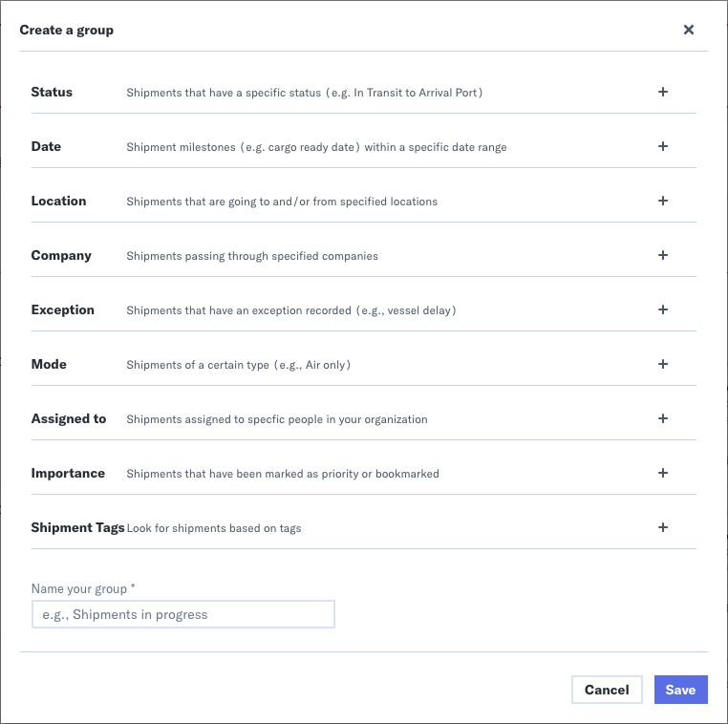
Task: Click the Mode row plus icon
Action: point(663,365)
